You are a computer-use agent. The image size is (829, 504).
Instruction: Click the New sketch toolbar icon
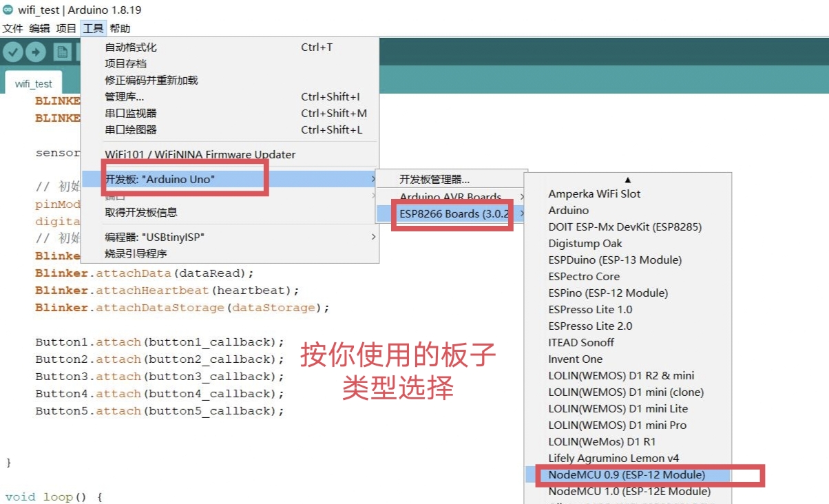click(x=63, y=52)
